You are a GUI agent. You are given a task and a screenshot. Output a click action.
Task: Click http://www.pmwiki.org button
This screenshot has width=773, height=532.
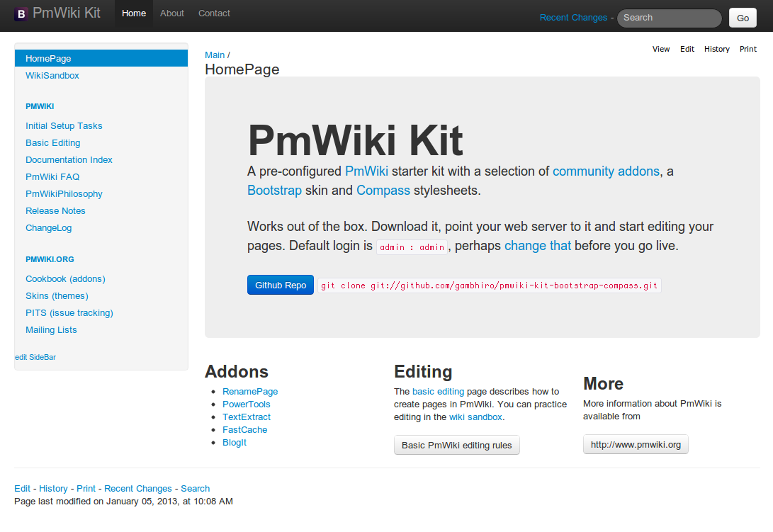636,445
